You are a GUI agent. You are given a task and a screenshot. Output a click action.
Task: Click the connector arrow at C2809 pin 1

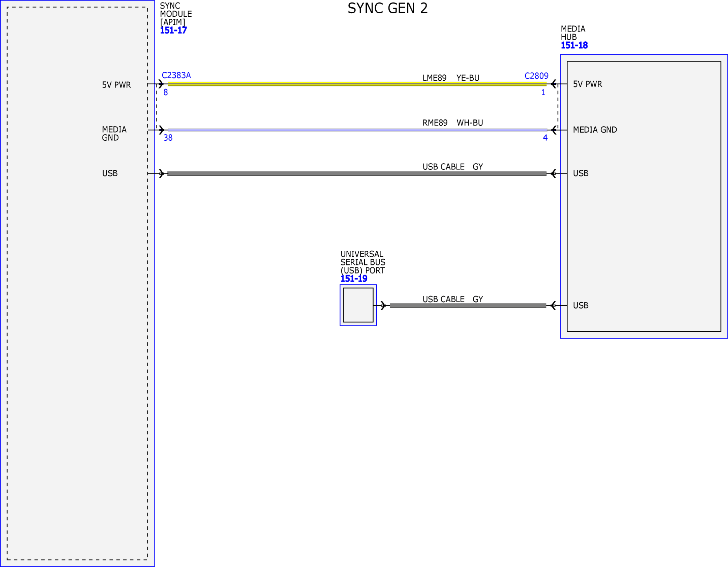553,84
